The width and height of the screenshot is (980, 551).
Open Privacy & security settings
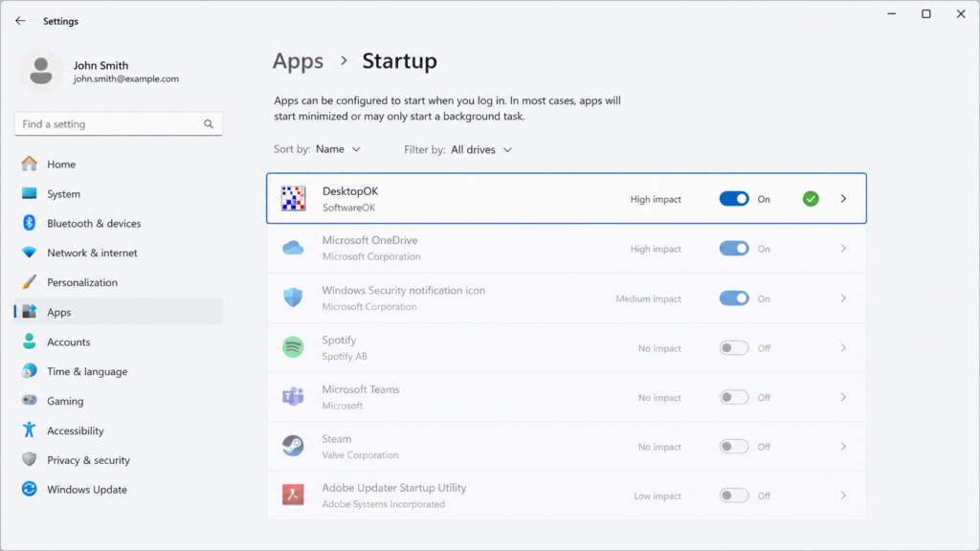pos(118,460)
